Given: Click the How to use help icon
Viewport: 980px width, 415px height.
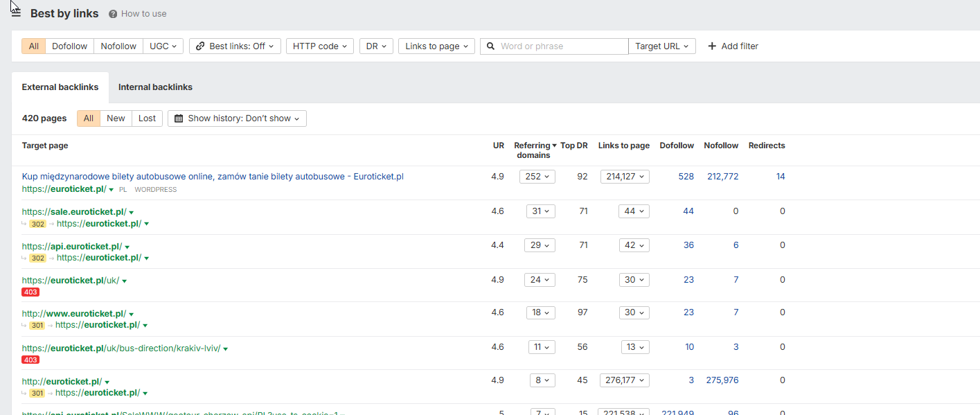Looking at the screenshot, I should [113, 14].
